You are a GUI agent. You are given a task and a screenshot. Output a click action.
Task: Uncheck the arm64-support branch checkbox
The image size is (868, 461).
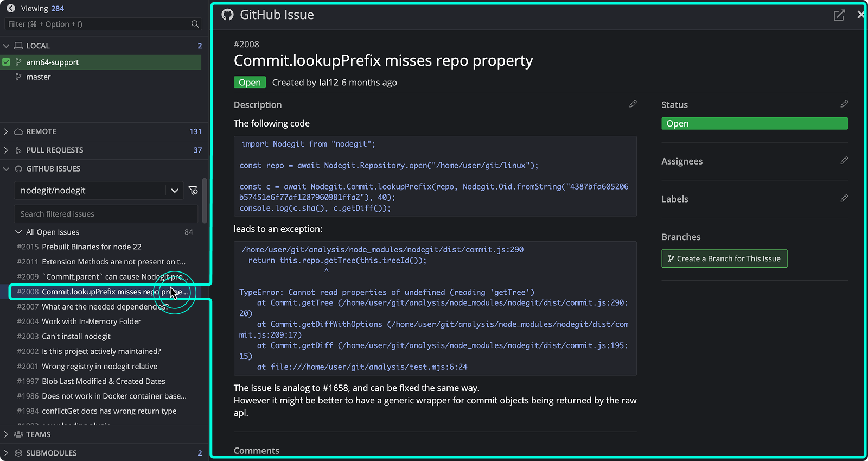(x=6, y=62)
